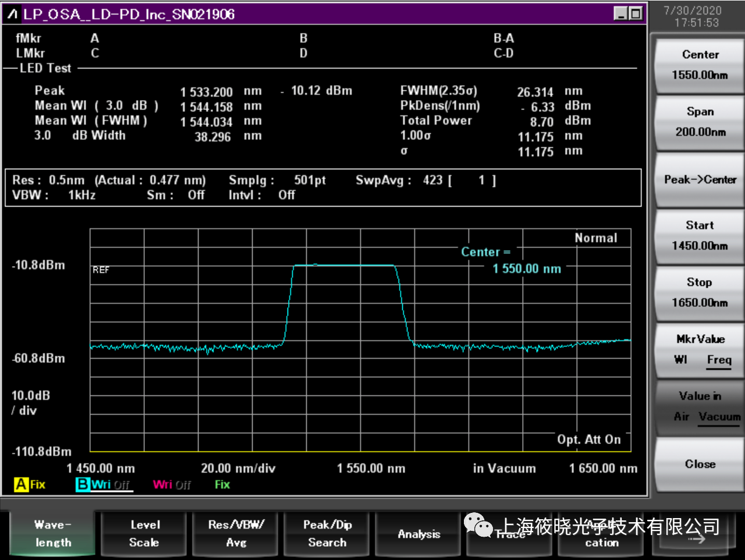Screen dimensions: 745x560
Task: Select trace B cyan indicator
Action: click(x=83, y=484)
